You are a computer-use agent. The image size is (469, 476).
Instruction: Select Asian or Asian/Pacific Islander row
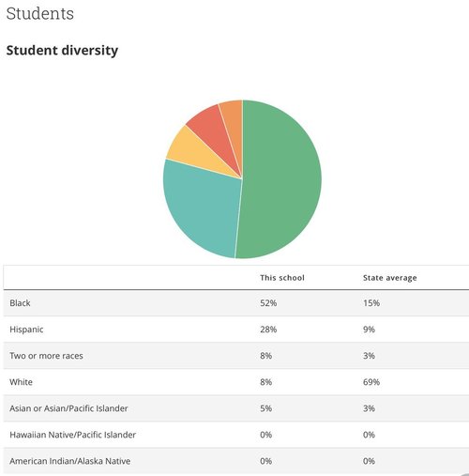pyautogui.click(x=236, y=408)
